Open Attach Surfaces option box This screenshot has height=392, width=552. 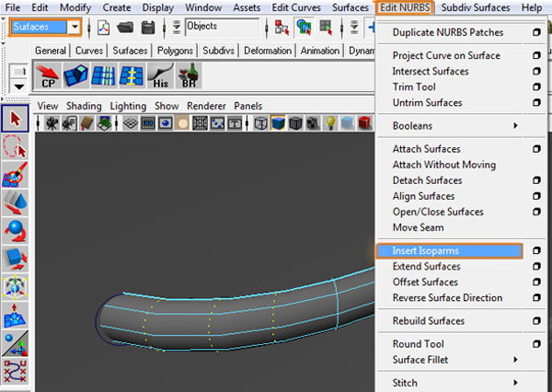pyautogui.click(x=536, y=149)
